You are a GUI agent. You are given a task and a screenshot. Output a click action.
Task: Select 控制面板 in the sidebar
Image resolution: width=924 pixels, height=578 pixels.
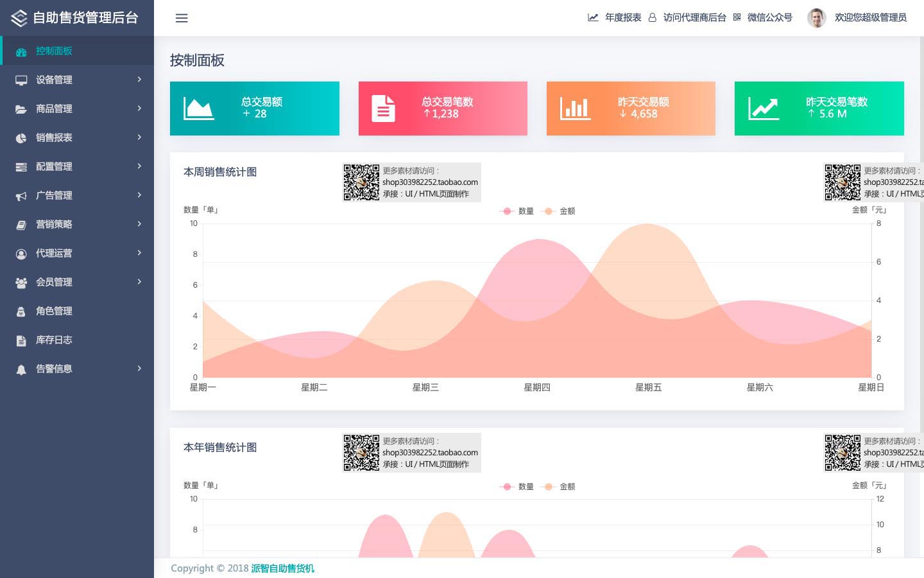54,51
